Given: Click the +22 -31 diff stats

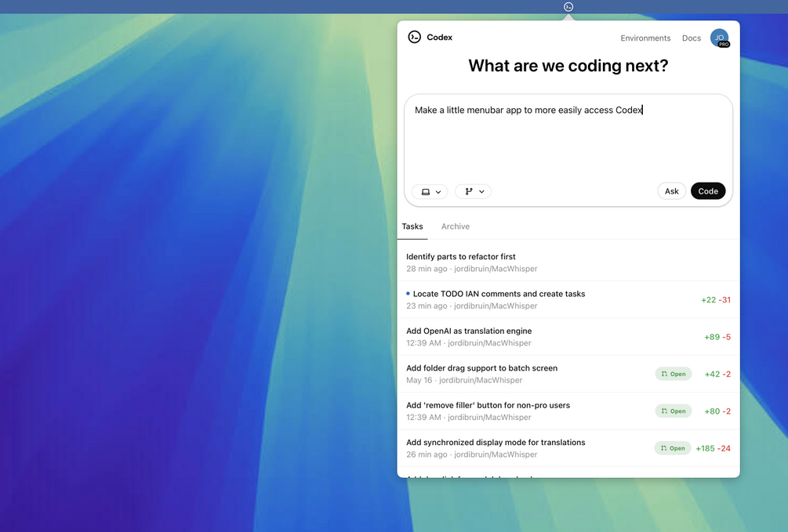Looking at the screenshot, I should [x=716, y=300].
